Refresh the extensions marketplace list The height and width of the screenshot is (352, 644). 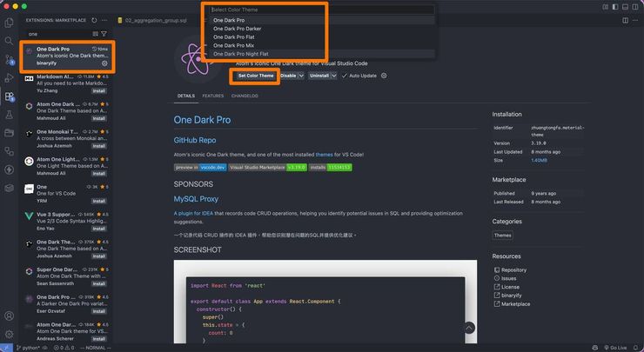(94, 18)
